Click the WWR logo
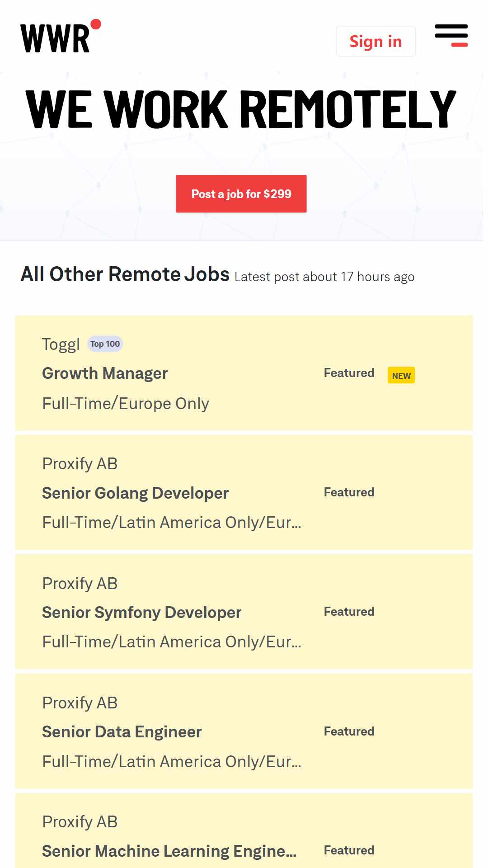The width and height of the screenshot is (488, 868). click(61, 37)
